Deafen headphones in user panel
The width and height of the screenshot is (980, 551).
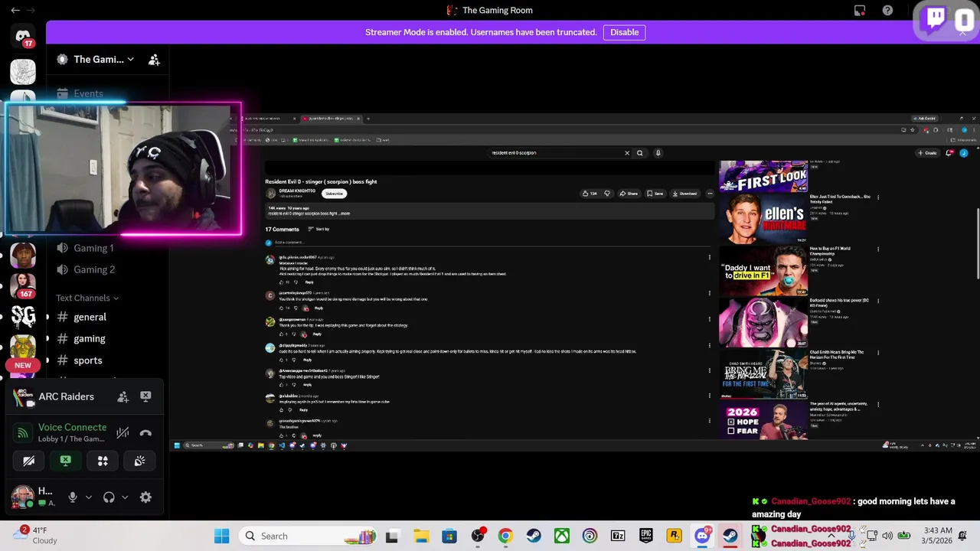(x=109, y=497)
